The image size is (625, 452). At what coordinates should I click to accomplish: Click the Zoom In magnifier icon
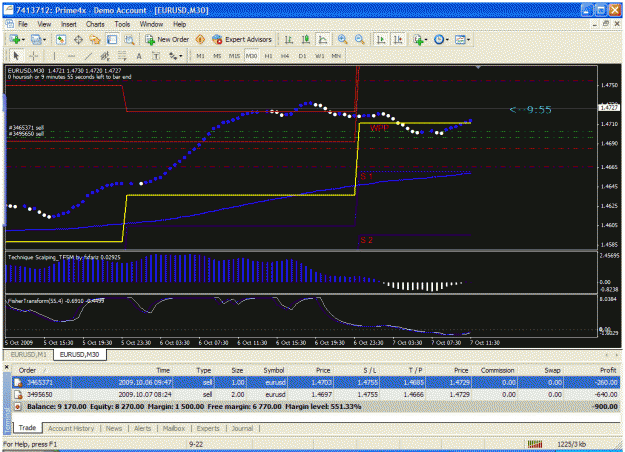[x=342, y=39]
